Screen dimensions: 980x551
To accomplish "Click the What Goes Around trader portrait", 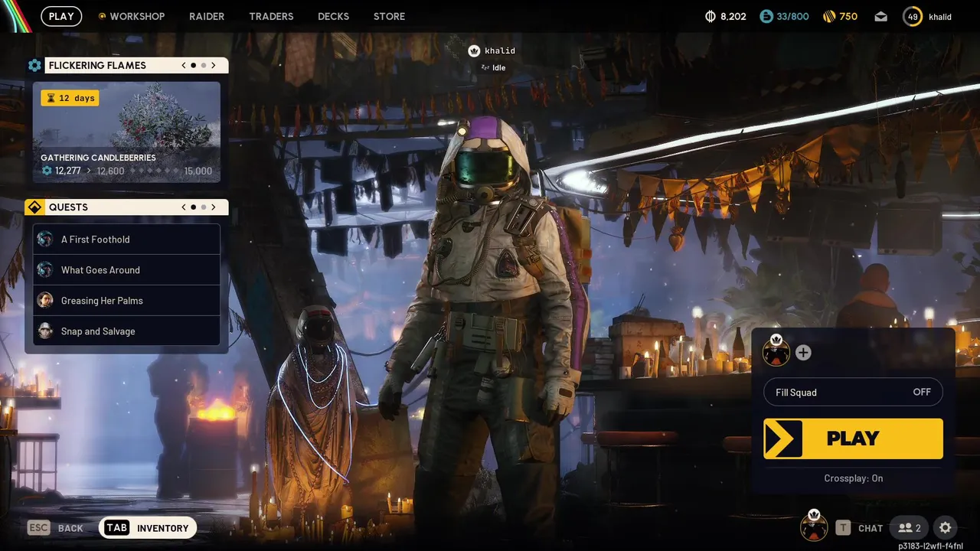I will pyautogui.click(x=45, y=269).
